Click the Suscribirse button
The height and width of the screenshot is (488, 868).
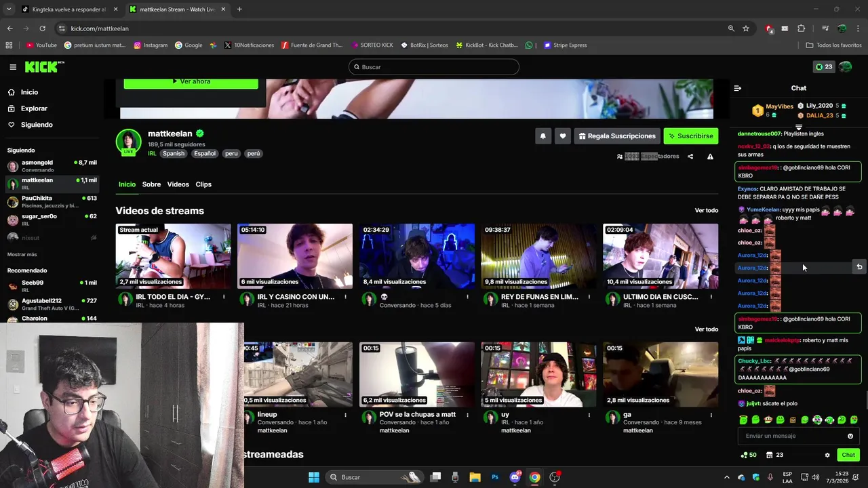(x=690, y=136)
